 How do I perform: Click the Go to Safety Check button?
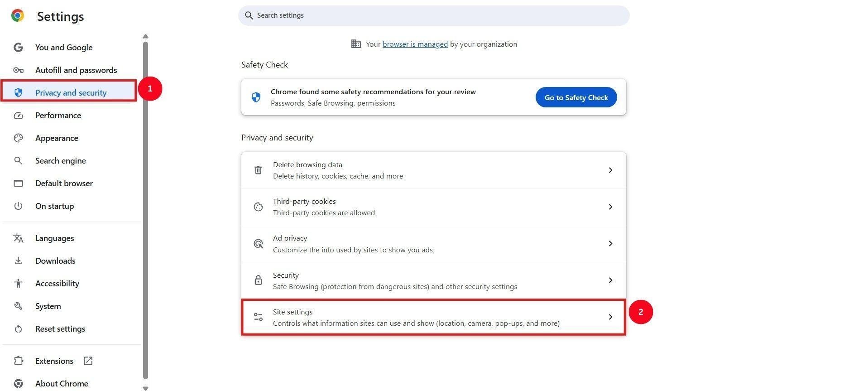[575, 97]
